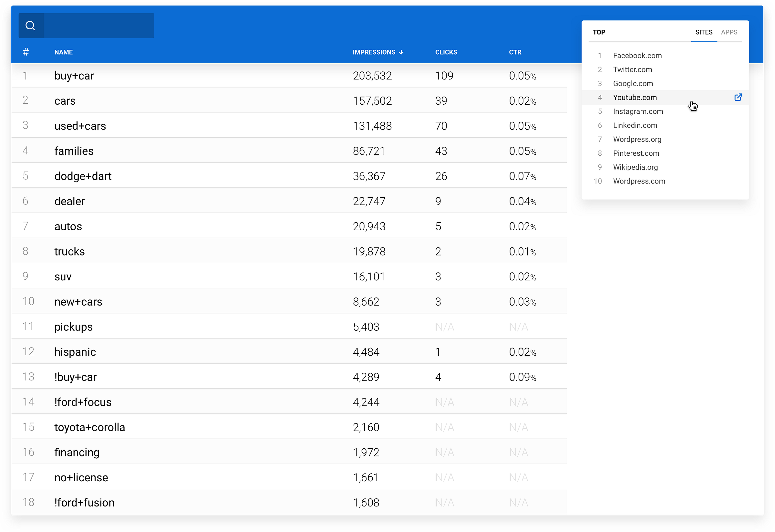Click the Impressions sort arrow
Screen dimensions: 775x532
(401, 52)
